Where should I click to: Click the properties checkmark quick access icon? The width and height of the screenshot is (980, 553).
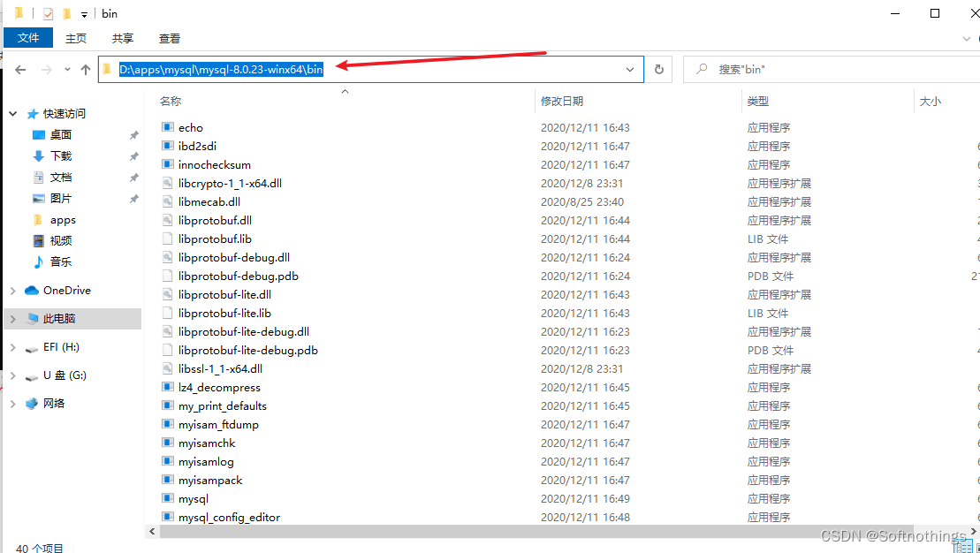48,14
